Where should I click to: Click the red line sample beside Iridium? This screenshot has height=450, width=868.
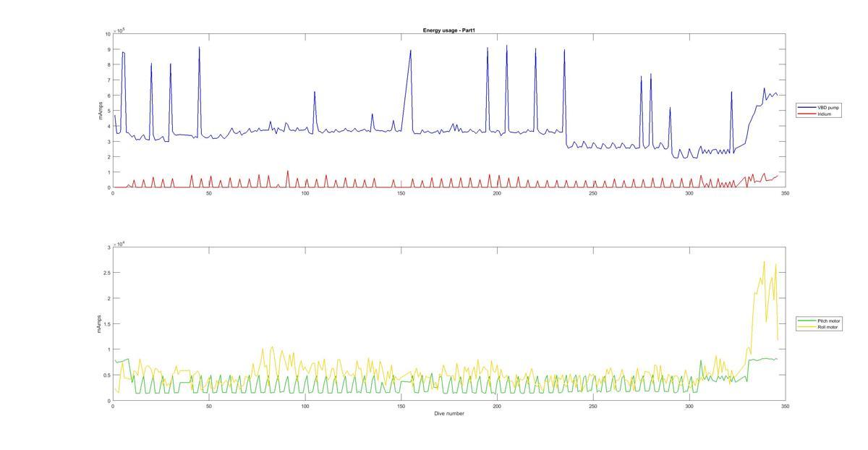[807, 114]
